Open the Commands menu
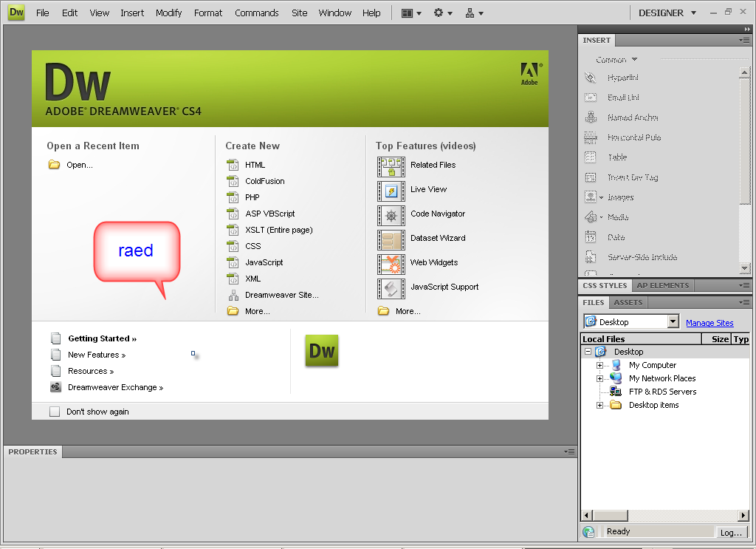 [256, 13]
